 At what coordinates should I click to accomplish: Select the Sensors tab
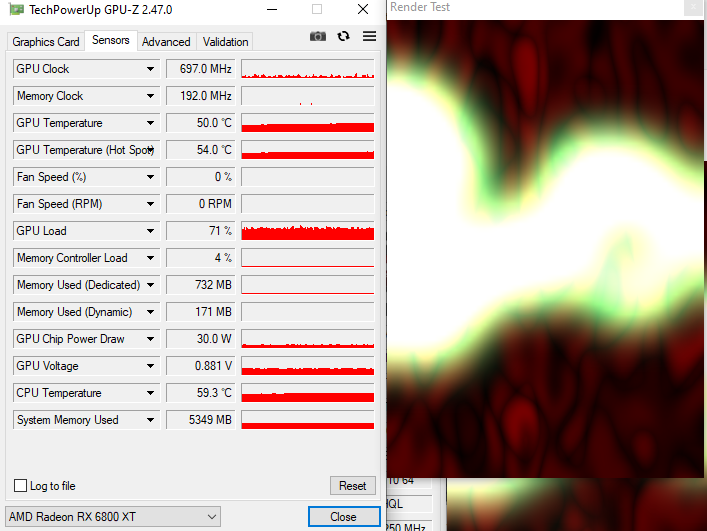click(x=110, y=40)
